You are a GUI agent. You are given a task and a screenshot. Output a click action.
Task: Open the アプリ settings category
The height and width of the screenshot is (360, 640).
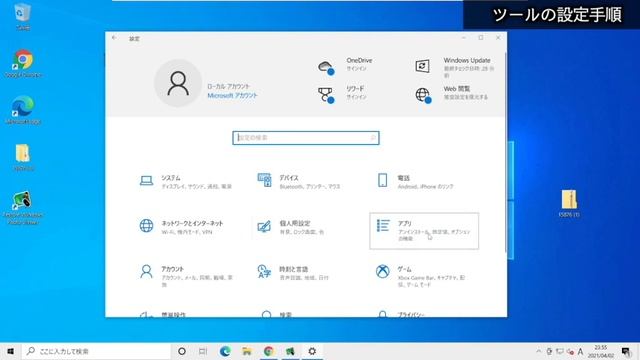424,231
